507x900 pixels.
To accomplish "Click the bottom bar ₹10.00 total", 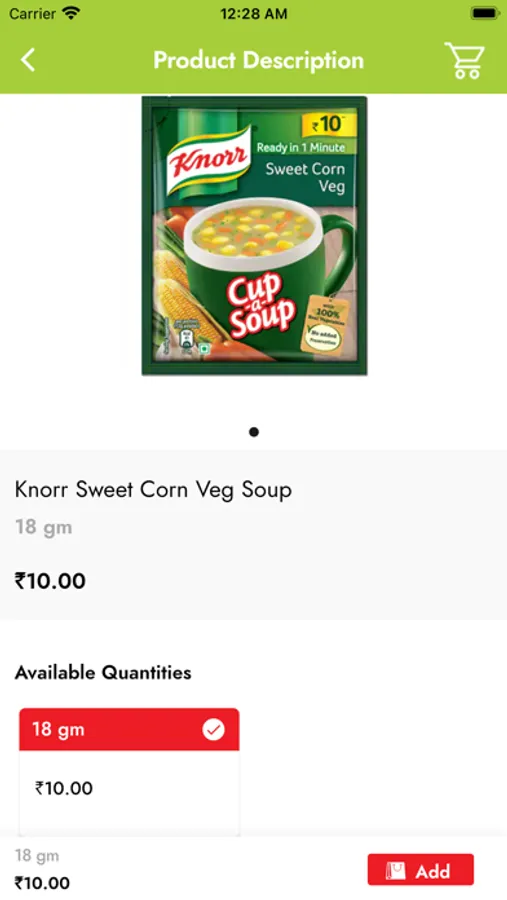I will tap(42, 883).
